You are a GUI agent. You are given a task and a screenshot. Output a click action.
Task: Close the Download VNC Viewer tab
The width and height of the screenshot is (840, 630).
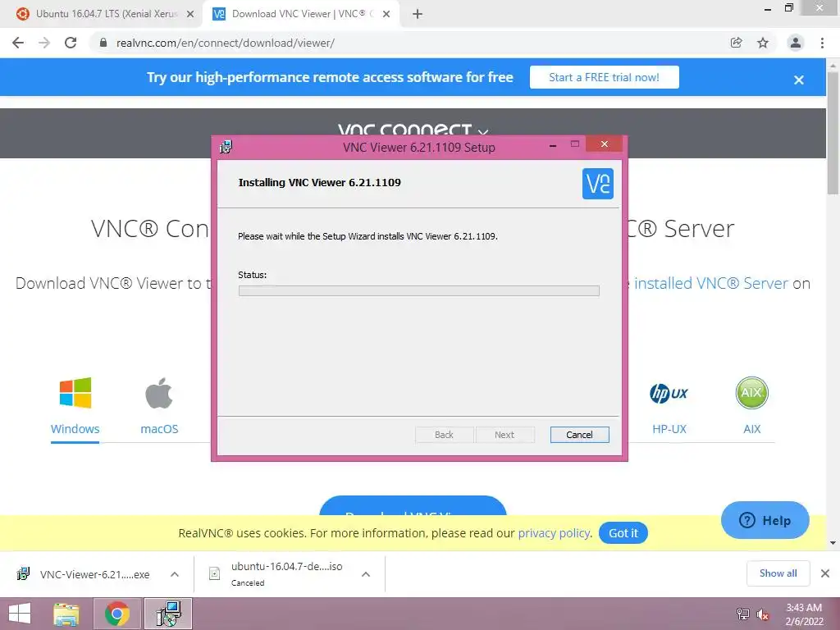click(386, 15)
